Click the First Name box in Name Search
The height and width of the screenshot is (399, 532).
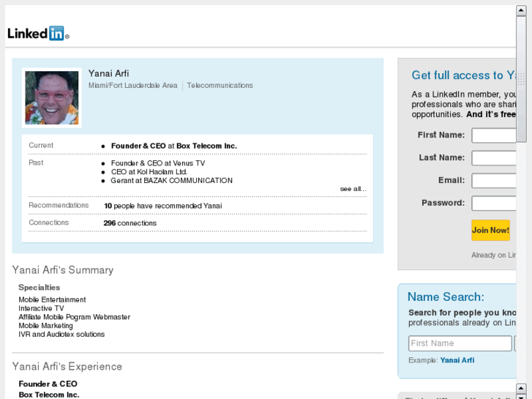pos(460,343)
